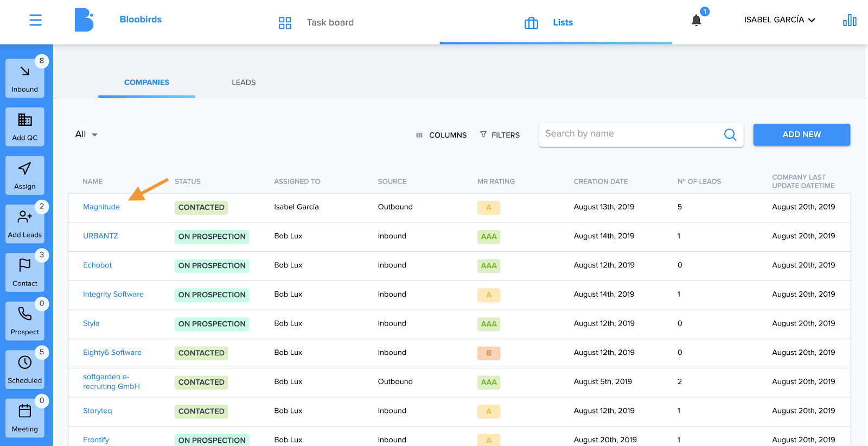868x446 pixels.
Task: Click Styla's AAA rating badge
Action: coord(489,324)
